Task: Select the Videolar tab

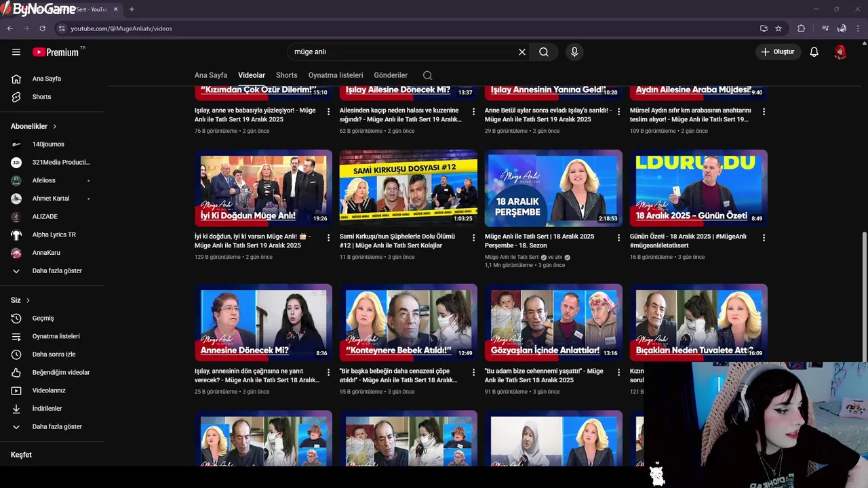Action: (x=252, y=75)
